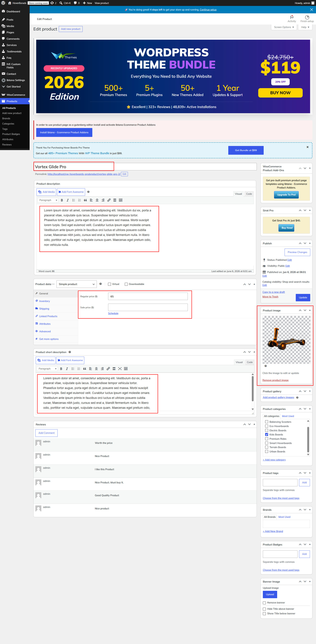Screen dimensions: 316x644
Task: Expand Screen Options panel
Action: [x=284, y=27]
